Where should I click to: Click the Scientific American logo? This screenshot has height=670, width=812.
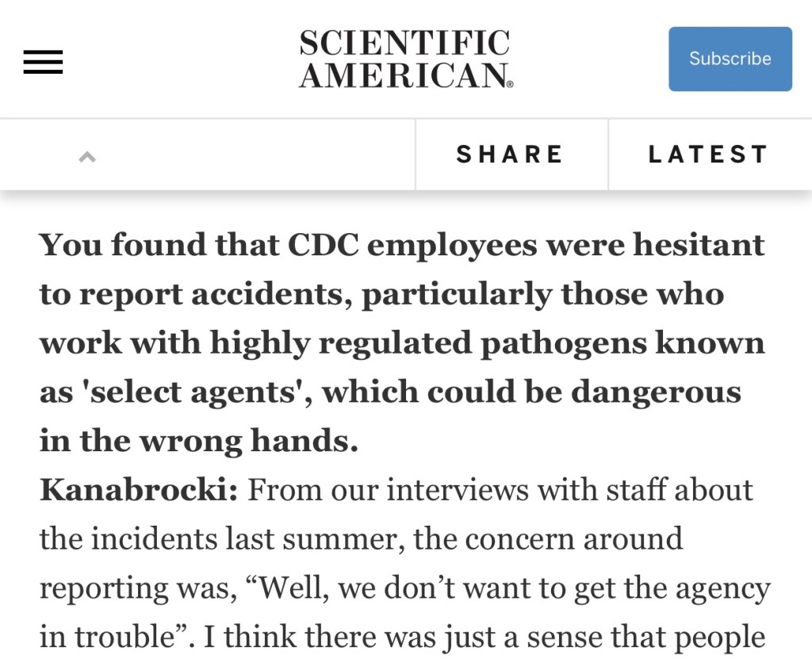pos(405,59)
